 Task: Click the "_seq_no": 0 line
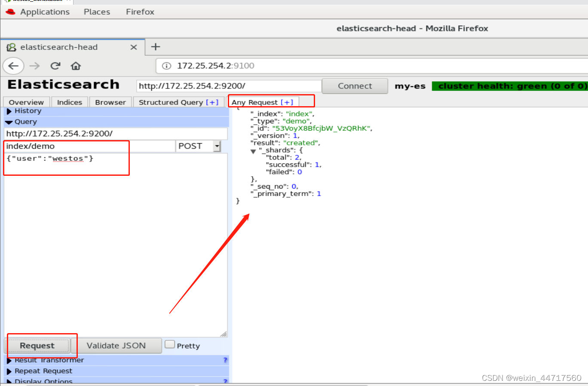pyautogui.click(x=274, y=186)
